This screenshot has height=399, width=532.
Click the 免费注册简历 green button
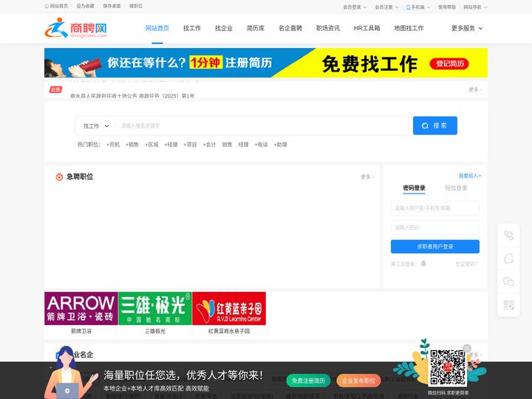coord(308,381)
